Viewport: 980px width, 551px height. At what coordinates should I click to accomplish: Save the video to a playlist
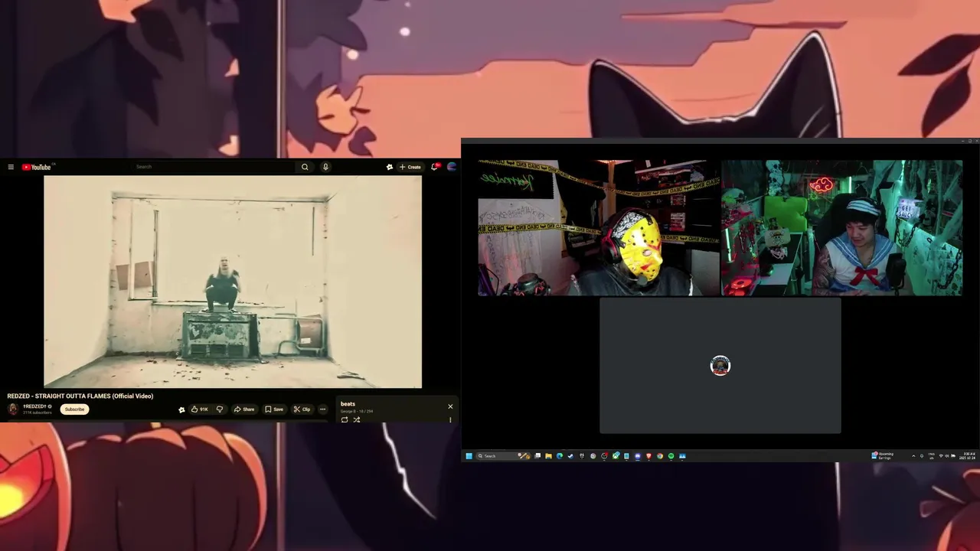pos(274,409)
